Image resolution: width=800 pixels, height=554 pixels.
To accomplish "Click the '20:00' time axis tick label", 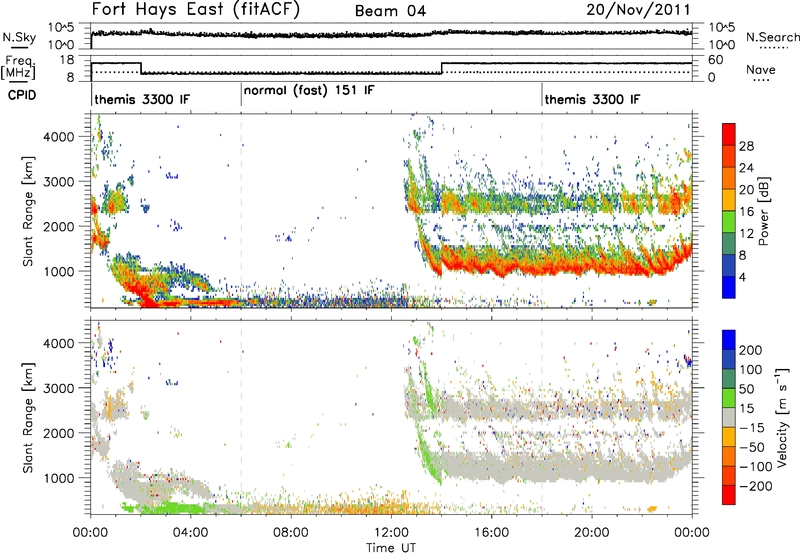I will pyautogui.click(x=592, y=533).
